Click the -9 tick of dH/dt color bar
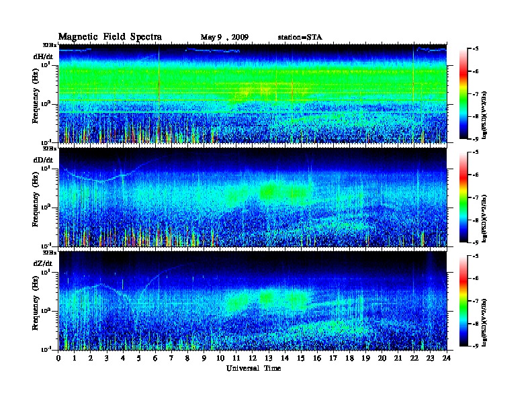The height and width of the screenshot is (411, 532). 476,139
